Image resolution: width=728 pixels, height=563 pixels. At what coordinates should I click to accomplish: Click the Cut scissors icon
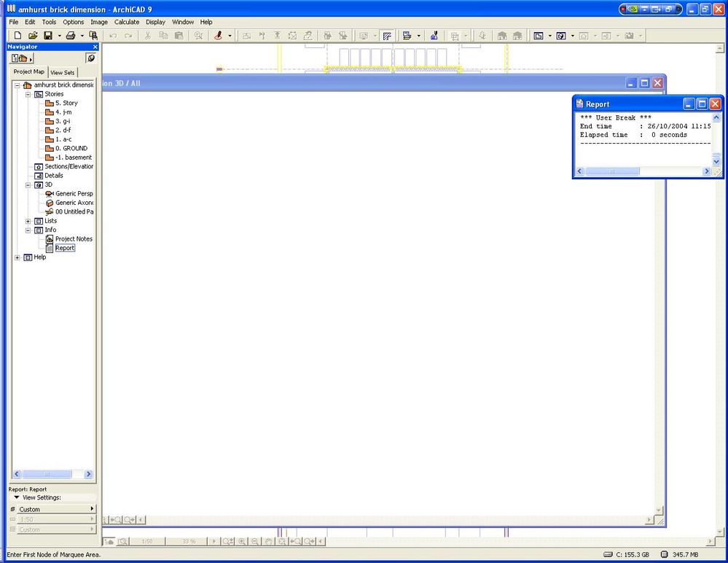click(148, 36)
